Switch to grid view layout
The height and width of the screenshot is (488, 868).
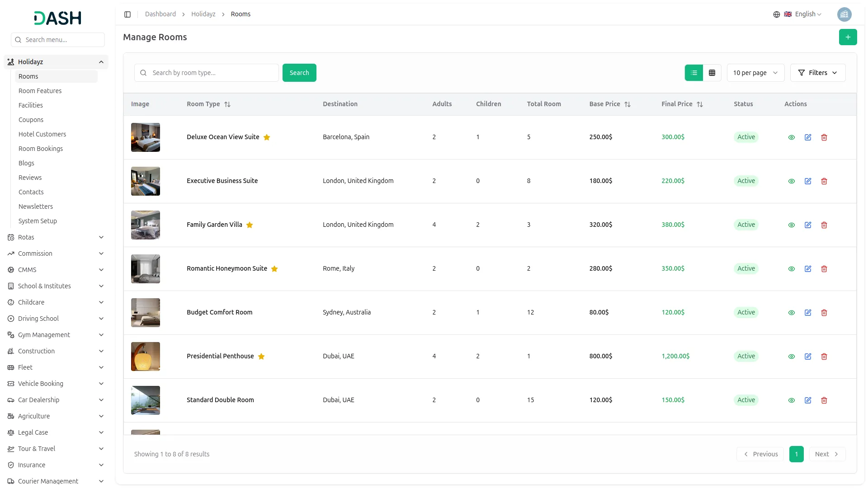click(x=712, y=73)
